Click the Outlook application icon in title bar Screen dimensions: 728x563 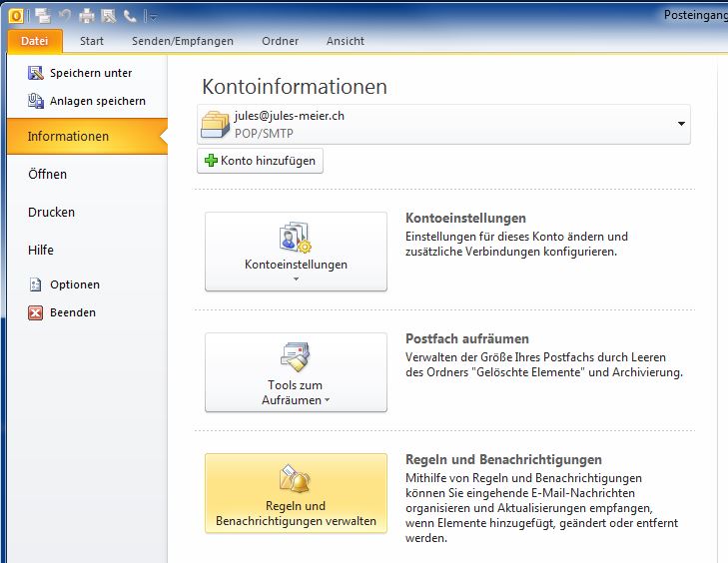pyautogui.click(x=16, y=16)
